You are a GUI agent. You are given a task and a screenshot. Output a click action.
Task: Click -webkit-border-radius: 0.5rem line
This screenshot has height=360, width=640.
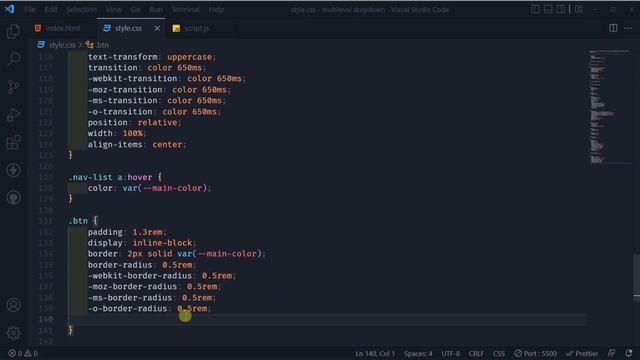click(162, 276)
